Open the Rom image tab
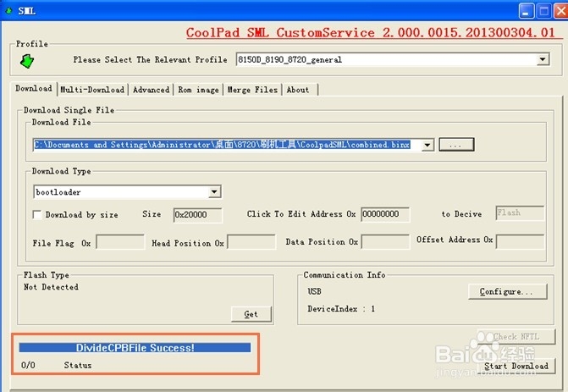 point(198,90)
